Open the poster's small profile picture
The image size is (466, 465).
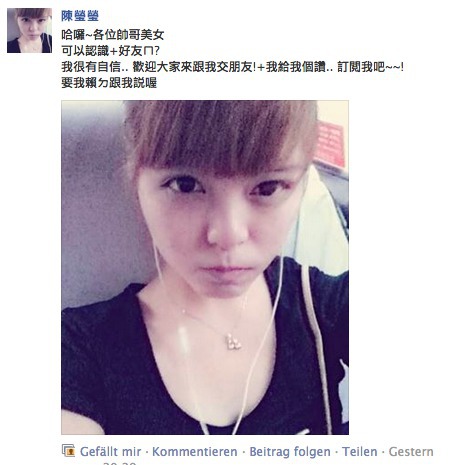coord(29,30)
